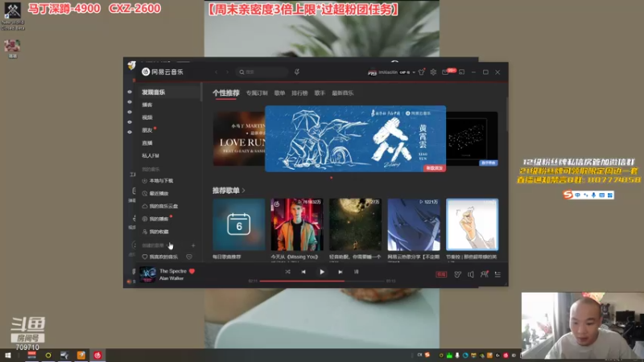Open the 最新音乐 tab
Viewport: 644px width, 362px height.
pos(343,93)
